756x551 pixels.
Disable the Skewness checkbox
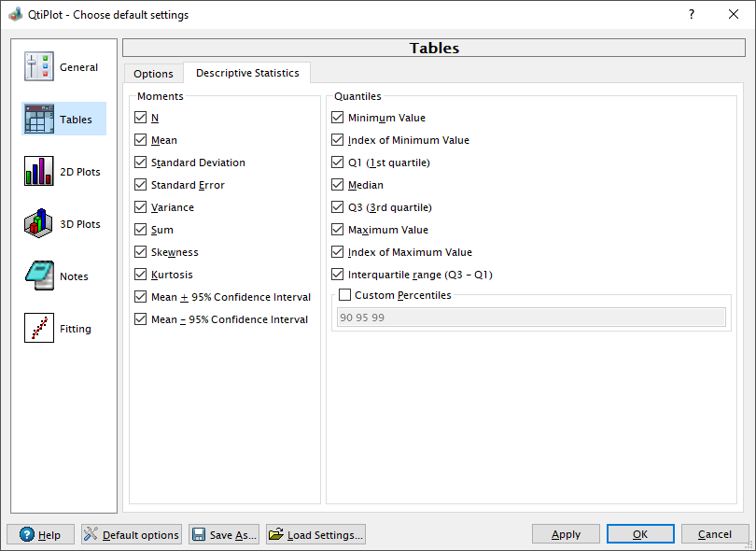(x=140, y=252)
